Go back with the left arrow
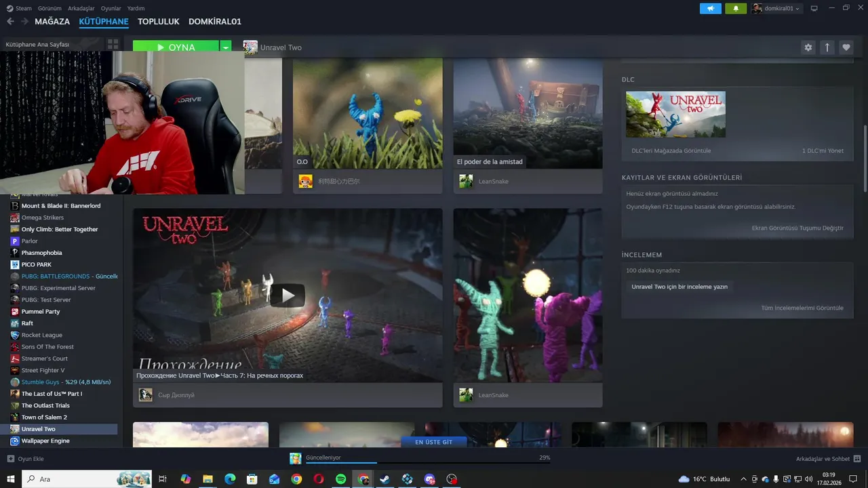 click(x=10, y=22)
